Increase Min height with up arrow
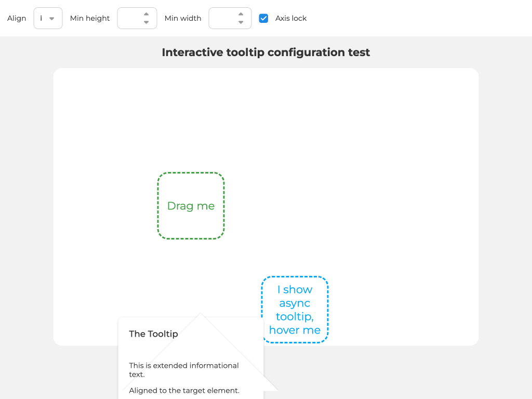Screen dimensions: 532x399 pyautogui.click(x=147, y=14)
